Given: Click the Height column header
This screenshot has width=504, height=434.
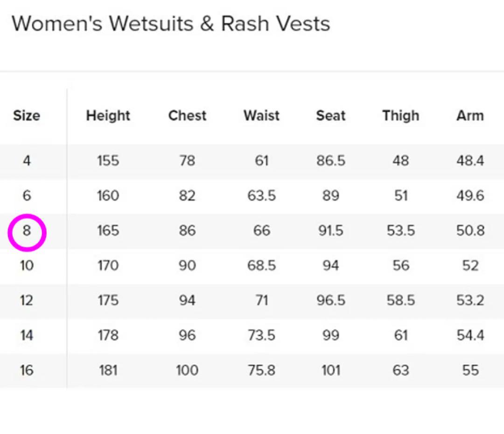Looking at the screenshot, I should [108, 116].
